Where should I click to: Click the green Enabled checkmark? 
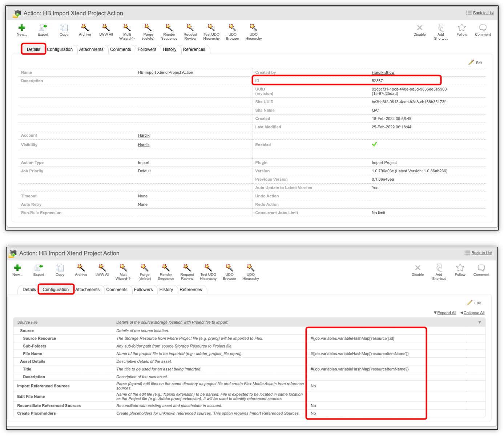374,144
